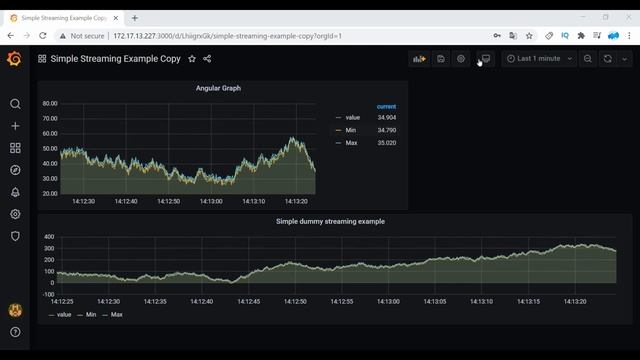Open the Configuration gear sidebar icon
Screen dimensions: 640x360
[x=15, y=214]
